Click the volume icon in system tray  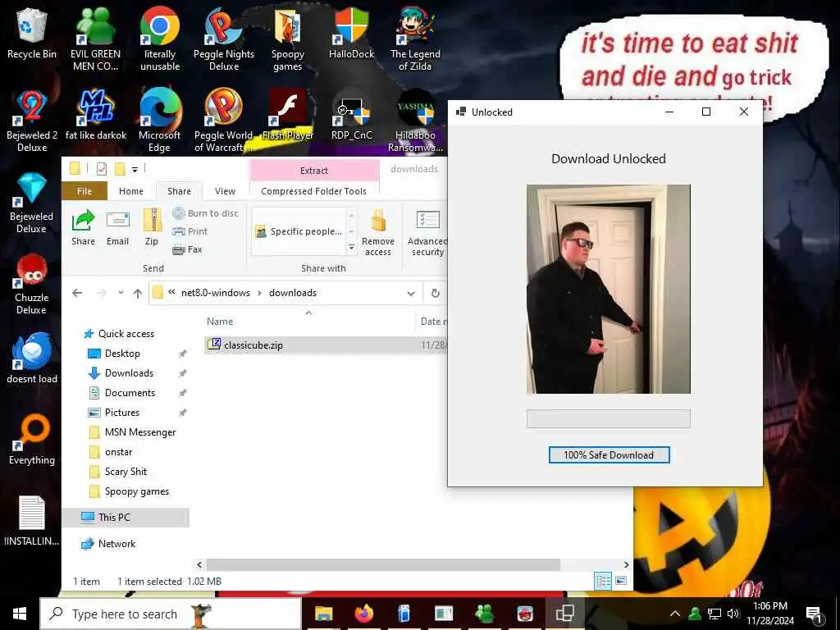[x=733, y=614]
